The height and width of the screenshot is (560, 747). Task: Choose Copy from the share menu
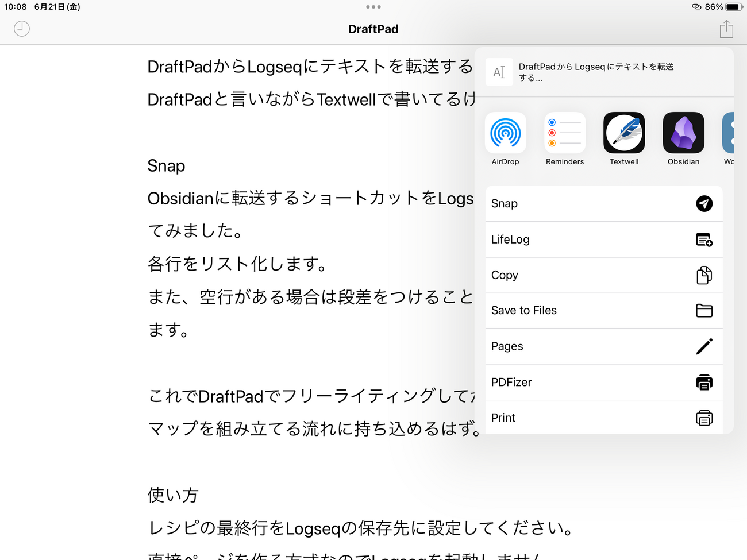click(604, 275)
